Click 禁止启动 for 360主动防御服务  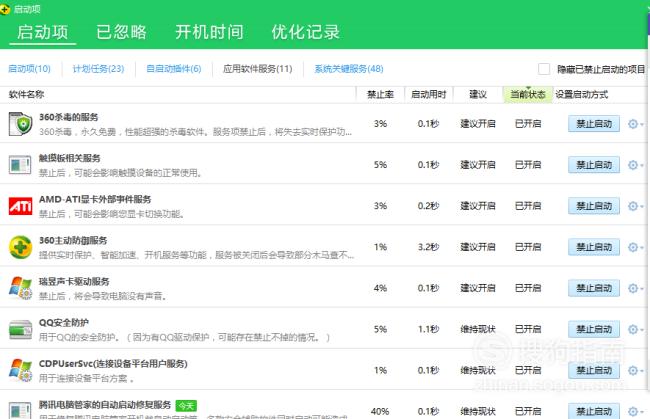[594, 247]
